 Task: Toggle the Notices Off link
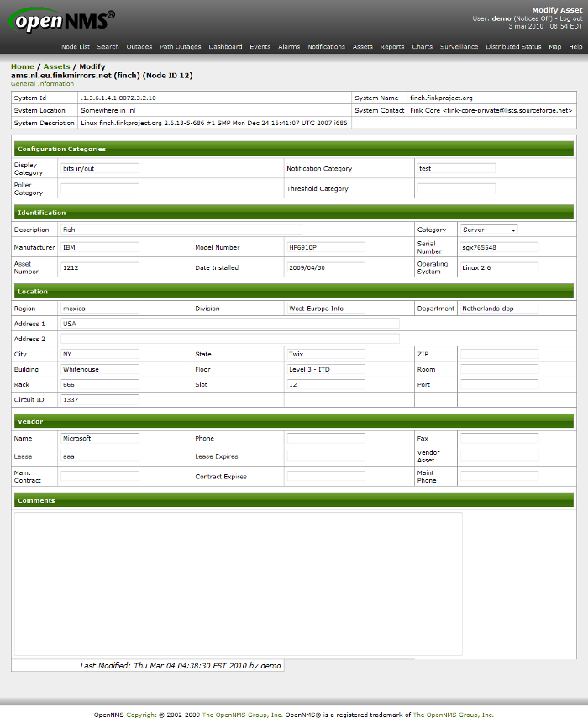click(533, 18)
